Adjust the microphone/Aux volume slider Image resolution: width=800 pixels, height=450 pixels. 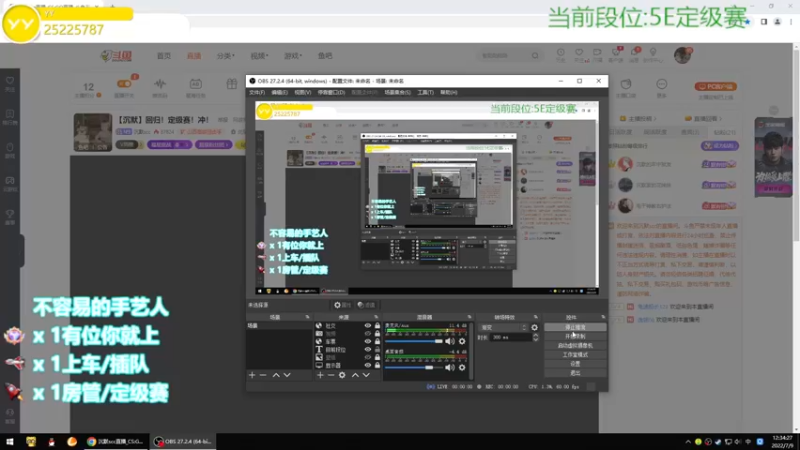(414, 341)
